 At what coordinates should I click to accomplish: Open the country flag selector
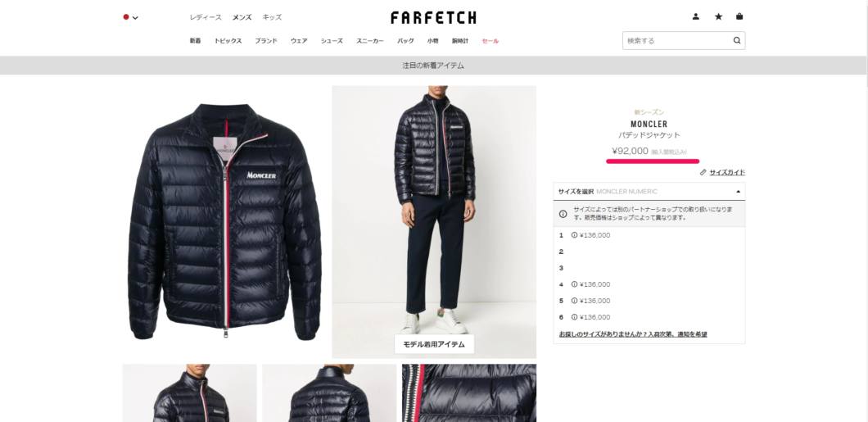(131, 17)
